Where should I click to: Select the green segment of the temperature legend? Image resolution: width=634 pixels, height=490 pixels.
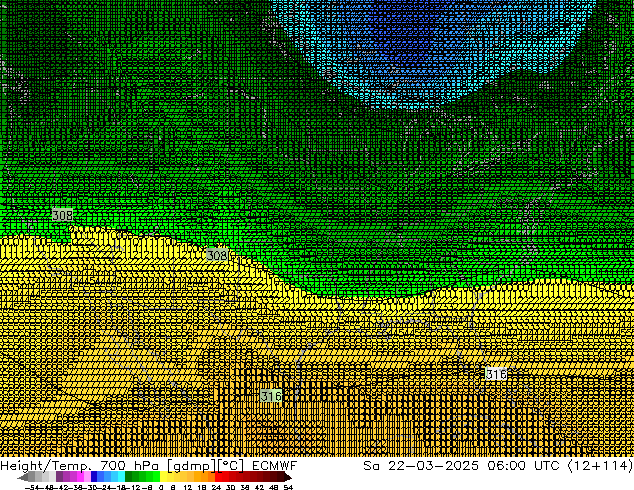140,477
